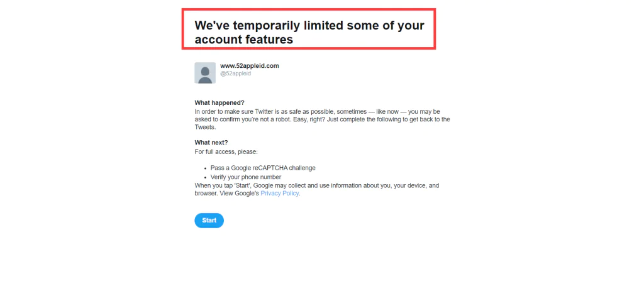Open Google's Privacy Policy link
Viewport: 644px width, 301px height.
pos(279,194)
